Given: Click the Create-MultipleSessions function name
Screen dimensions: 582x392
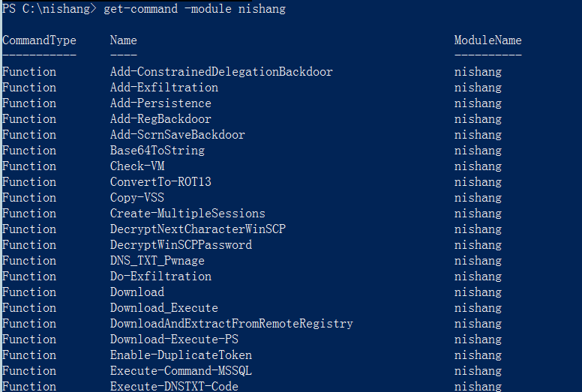Looking at the screenshot, I should [187, 214].
